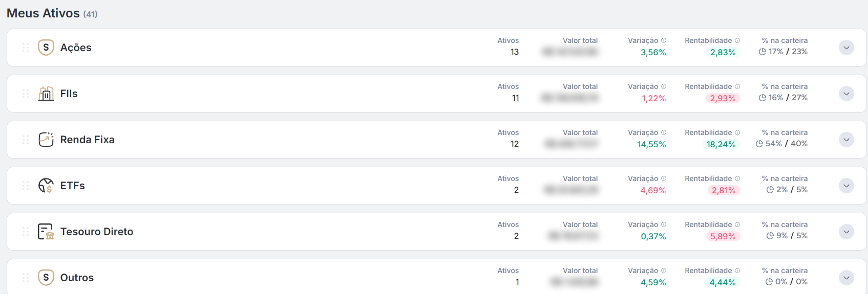The image size is (868, 294).
Task: Click the Variação info icon in Ações row
Action: tap(664, 40)
